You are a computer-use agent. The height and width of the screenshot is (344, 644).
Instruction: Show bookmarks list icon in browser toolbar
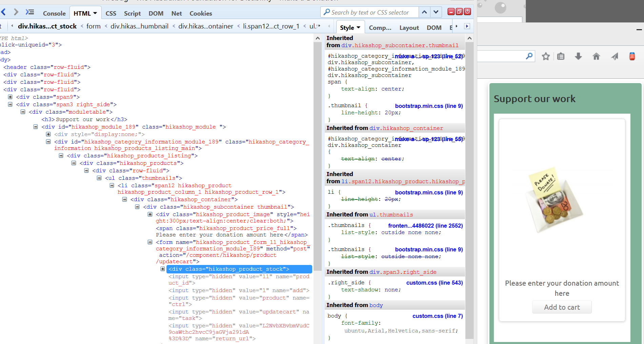pos(561,56)
